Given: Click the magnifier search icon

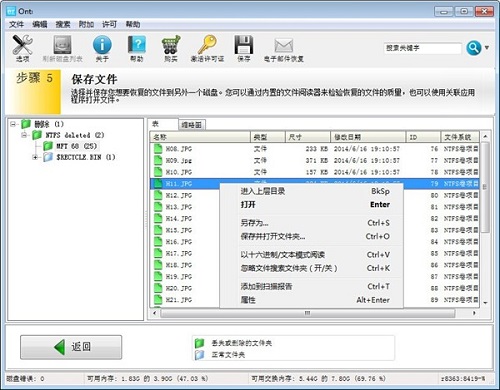Looking at the screenshot, I should pyautogui.click(x=474, y=48).
